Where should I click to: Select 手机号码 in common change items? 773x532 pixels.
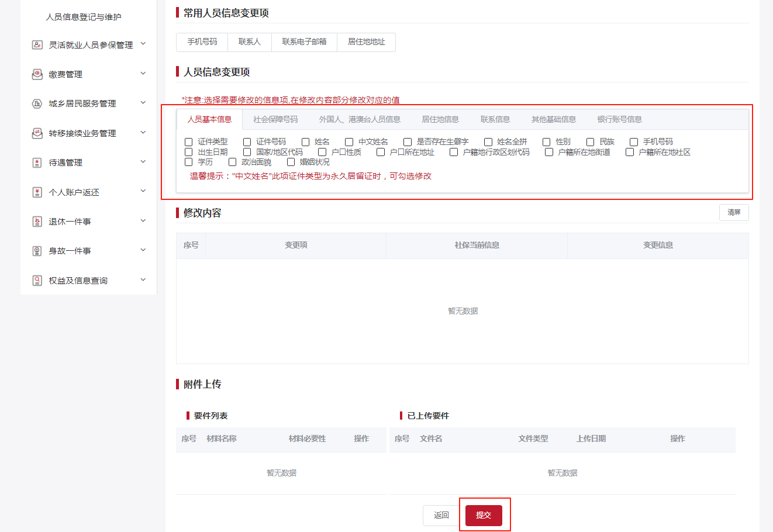coord(202,42)
